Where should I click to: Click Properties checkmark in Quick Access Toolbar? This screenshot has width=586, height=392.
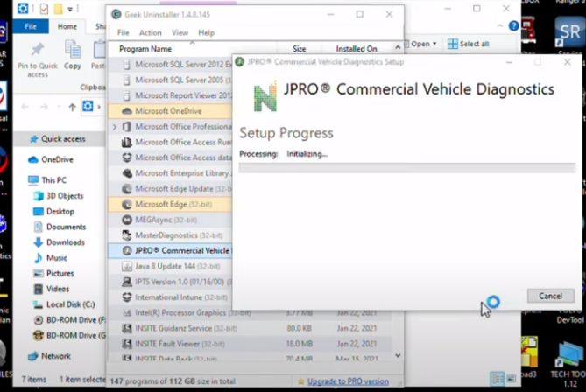(x=44, y=9)
